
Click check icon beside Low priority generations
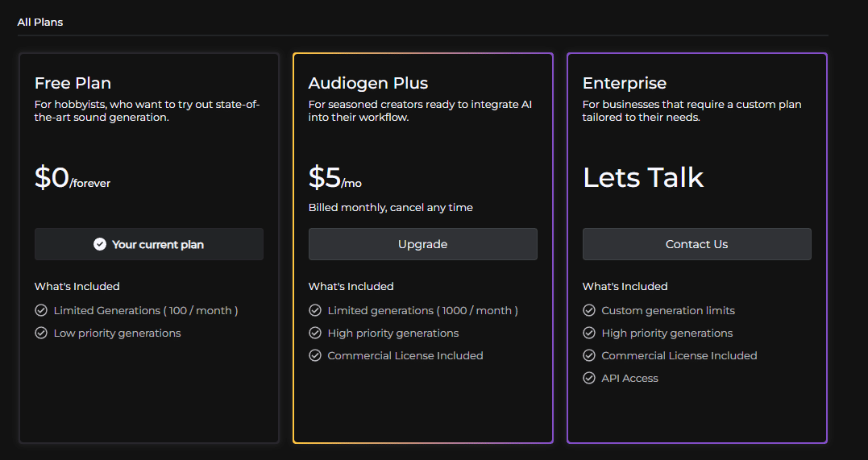click(41, 333)
